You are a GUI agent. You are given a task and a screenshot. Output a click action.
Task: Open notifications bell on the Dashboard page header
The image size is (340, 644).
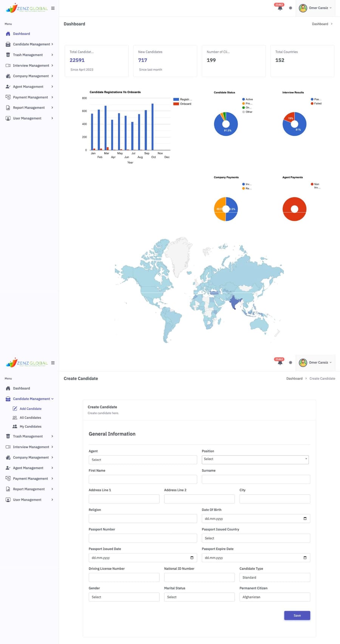point(280,8)
